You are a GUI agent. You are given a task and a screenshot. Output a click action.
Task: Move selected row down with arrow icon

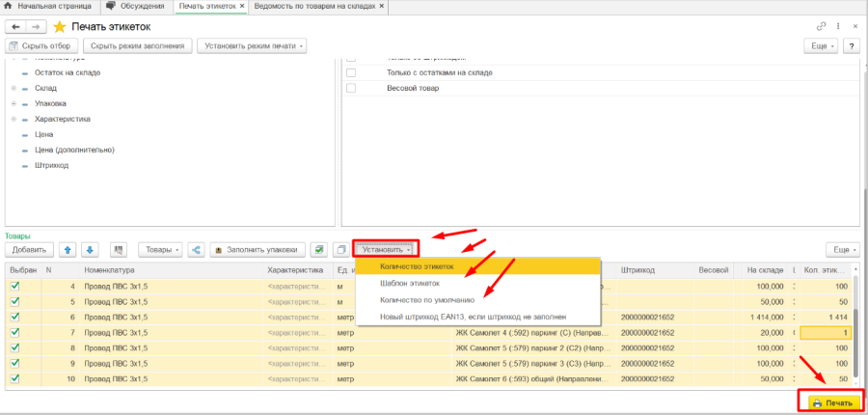(89, 249)
